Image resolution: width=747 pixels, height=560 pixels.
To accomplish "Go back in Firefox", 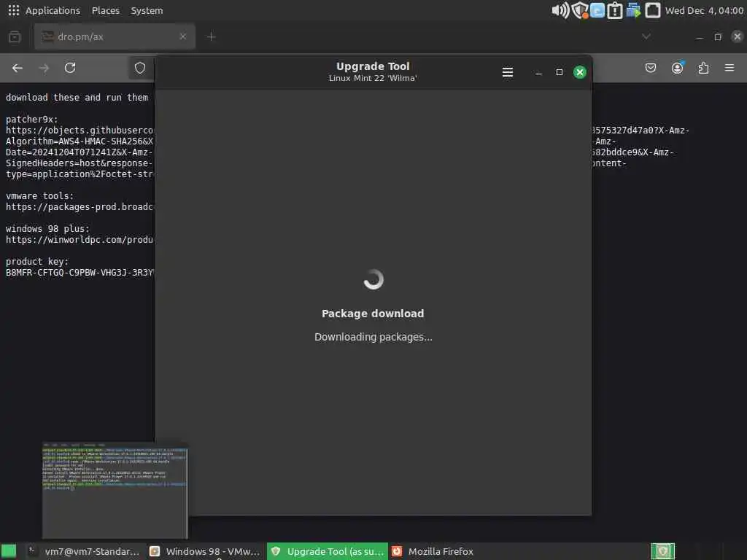I will coord(18,68).
